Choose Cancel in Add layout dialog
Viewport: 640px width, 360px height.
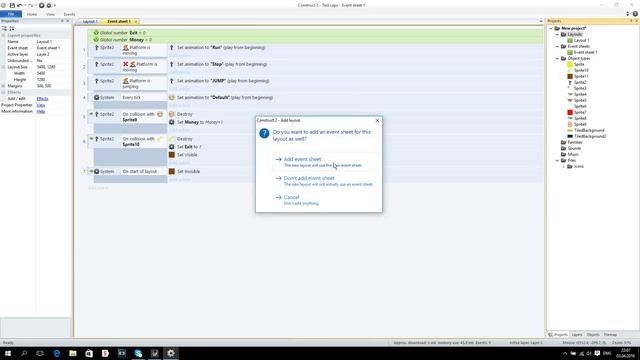(x=325, y=200)
